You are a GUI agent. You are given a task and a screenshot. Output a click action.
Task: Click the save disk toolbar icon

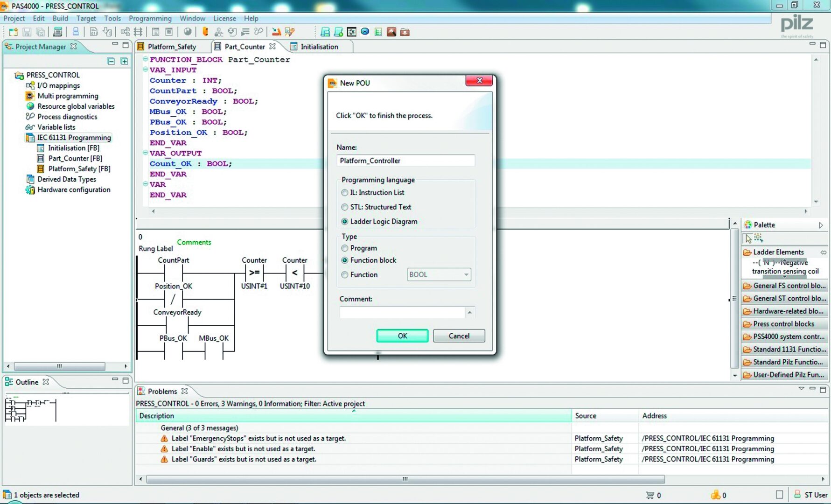(27, 32)
